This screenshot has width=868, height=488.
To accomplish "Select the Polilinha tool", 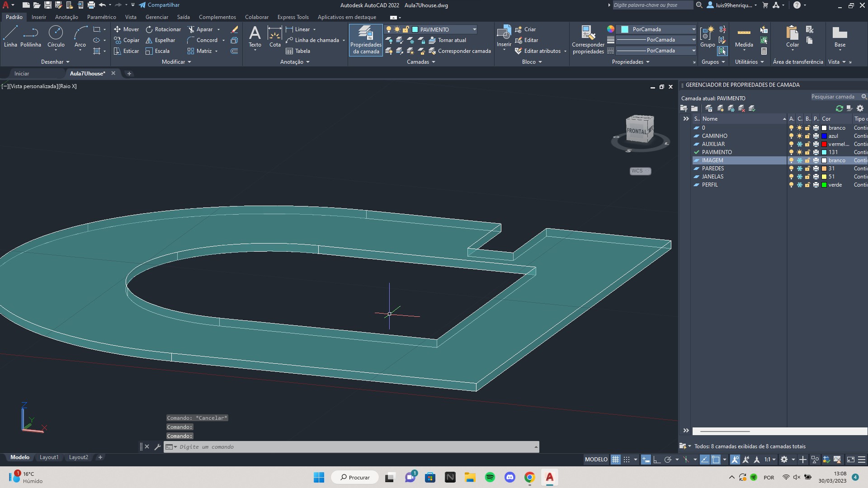I will [x=31, y=37].
